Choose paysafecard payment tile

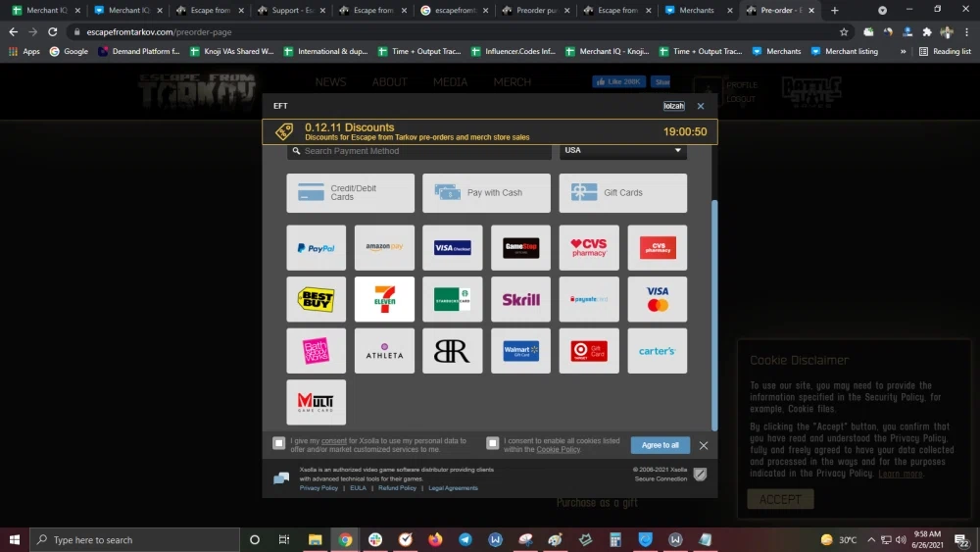[589, 299]
